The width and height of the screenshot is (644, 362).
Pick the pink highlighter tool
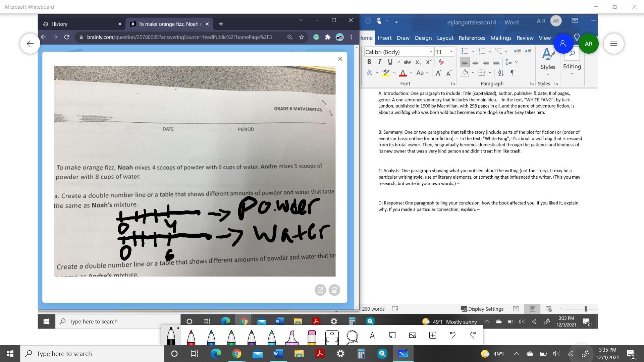click(x=291, y=337)
